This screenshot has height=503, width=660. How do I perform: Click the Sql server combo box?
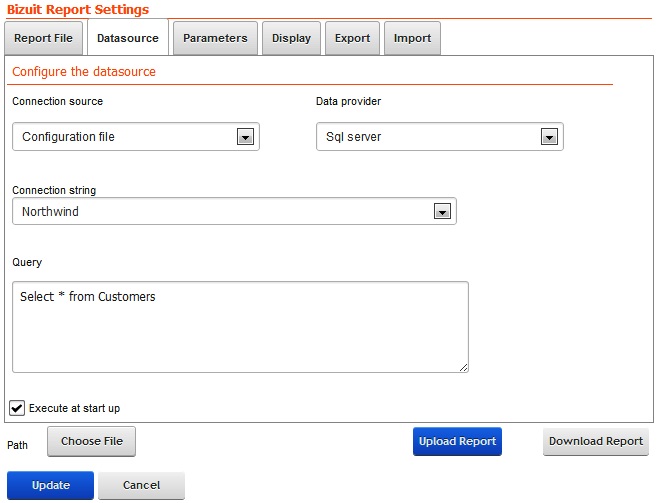coord(439,137)
